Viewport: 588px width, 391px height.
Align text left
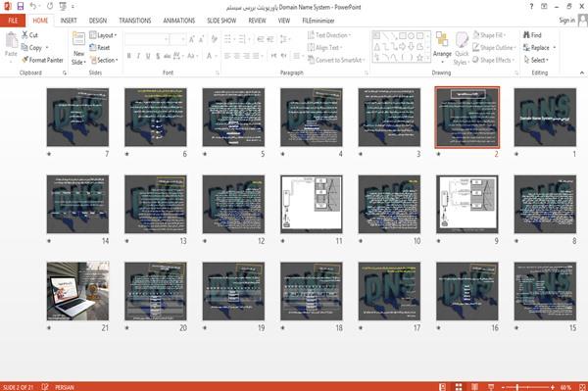coord(227,56)
